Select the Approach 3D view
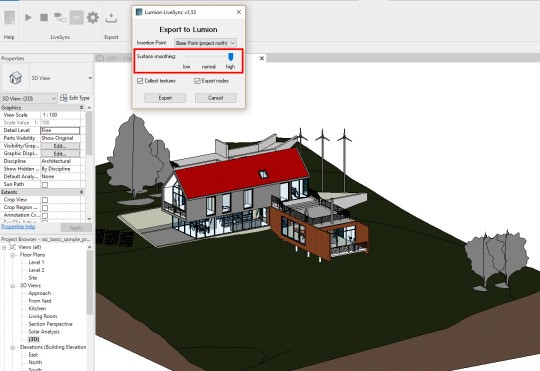This screenshot has width=540, height=371. click(40, 293)
